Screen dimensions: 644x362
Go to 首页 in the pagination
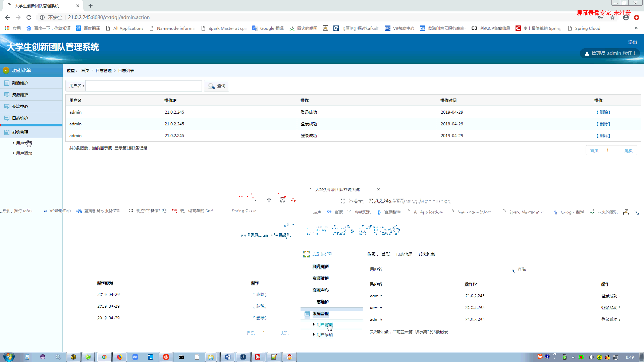click(594, 150)
